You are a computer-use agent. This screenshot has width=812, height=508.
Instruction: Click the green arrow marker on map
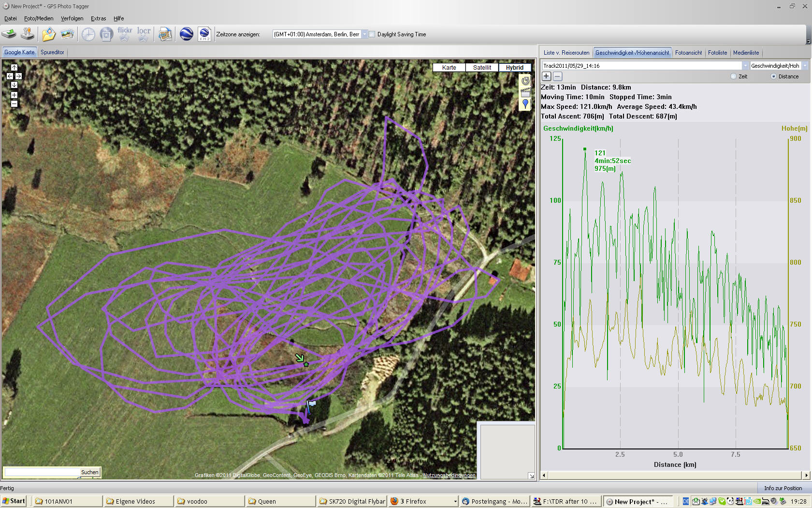pos(300,359)
